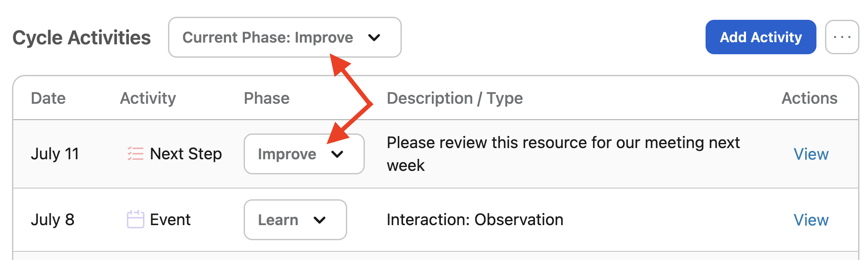The image size is (868, 260).
Task: Click the chevron in the Learn dropdown
Action: pyautogui.click(x=320, y=220)
